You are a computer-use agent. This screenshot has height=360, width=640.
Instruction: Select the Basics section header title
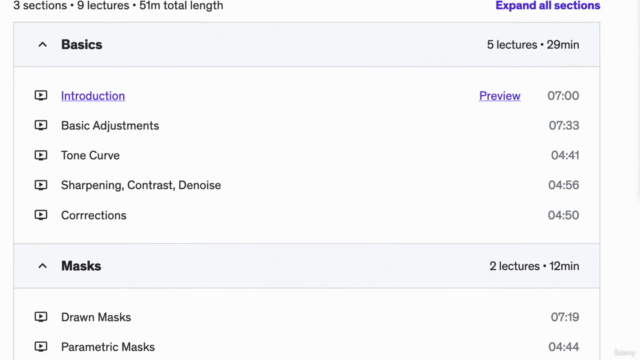pyautogui.click(x=82, y=44)
